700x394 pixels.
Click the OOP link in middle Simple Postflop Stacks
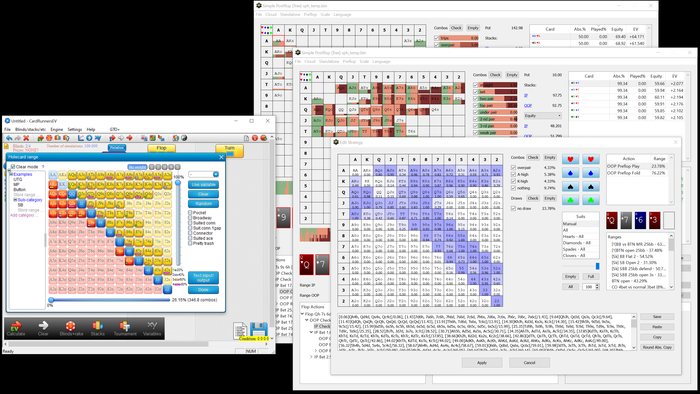(x=528, y=106)
